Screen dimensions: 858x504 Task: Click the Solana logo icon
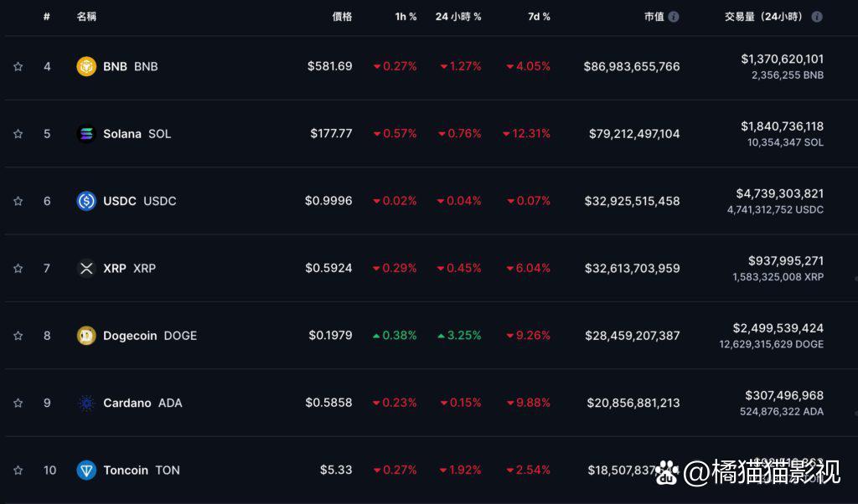point(86,133)
